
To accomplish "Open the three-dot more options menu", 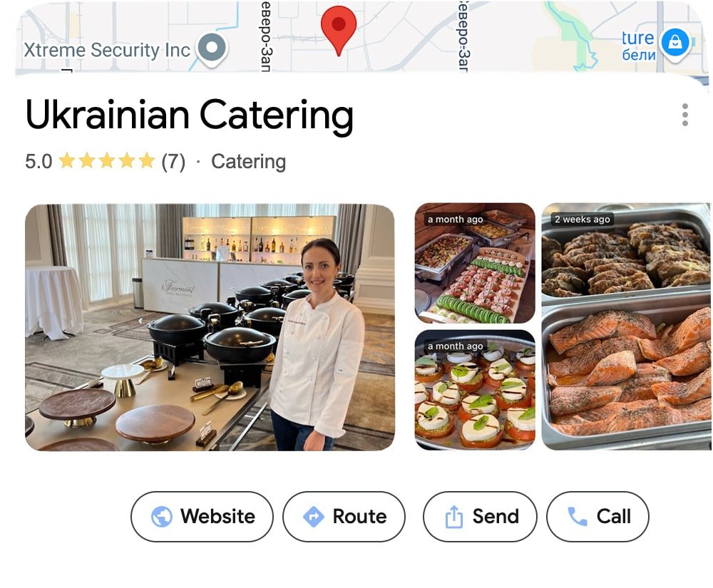I will [x=684, y=115].
